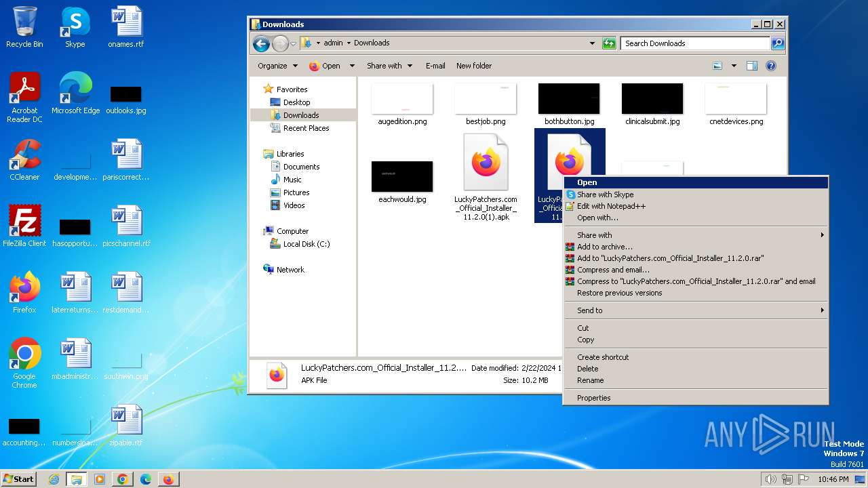The height and width of the screenshot is (488, 868).
Task: Select Edit with Notepad++
Action: pos(696,206)
